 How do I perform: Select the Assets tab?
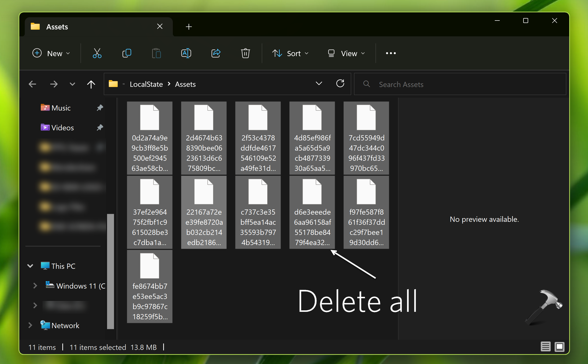[57, 27]
